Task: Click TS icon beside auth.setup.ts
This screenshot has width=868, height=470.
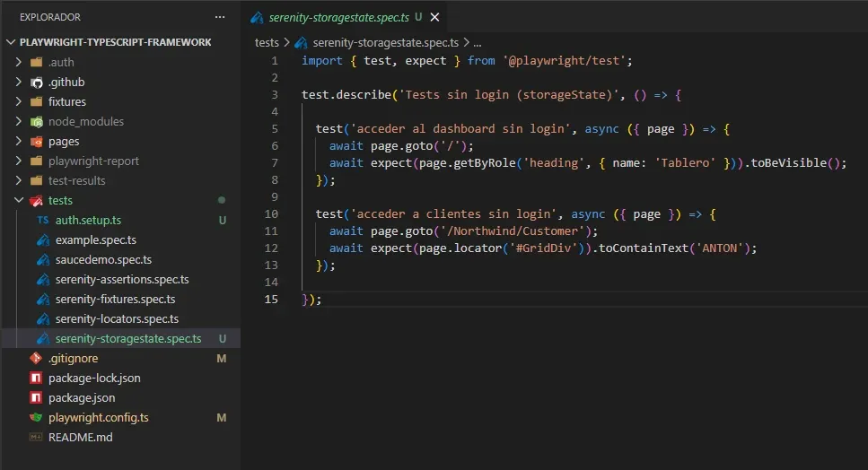Action: [x=42, y=220]
